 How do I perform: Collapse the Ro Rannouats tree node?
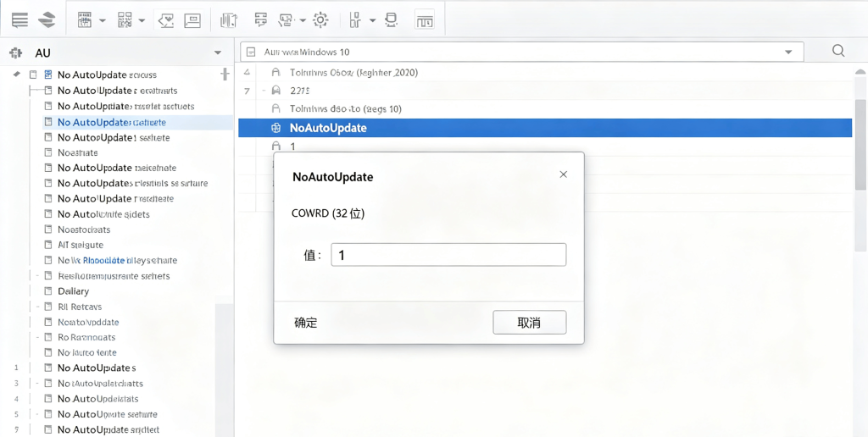tap(37, 337)
